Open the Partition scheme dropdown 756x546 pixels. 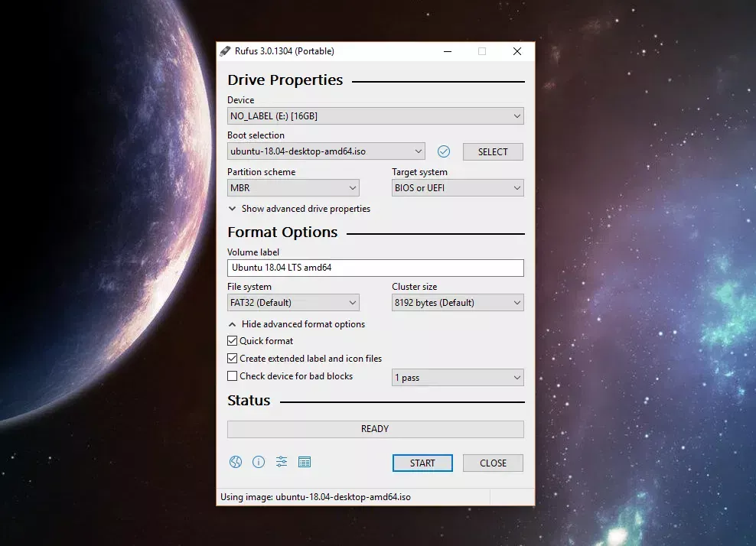(x=292, y=187)
